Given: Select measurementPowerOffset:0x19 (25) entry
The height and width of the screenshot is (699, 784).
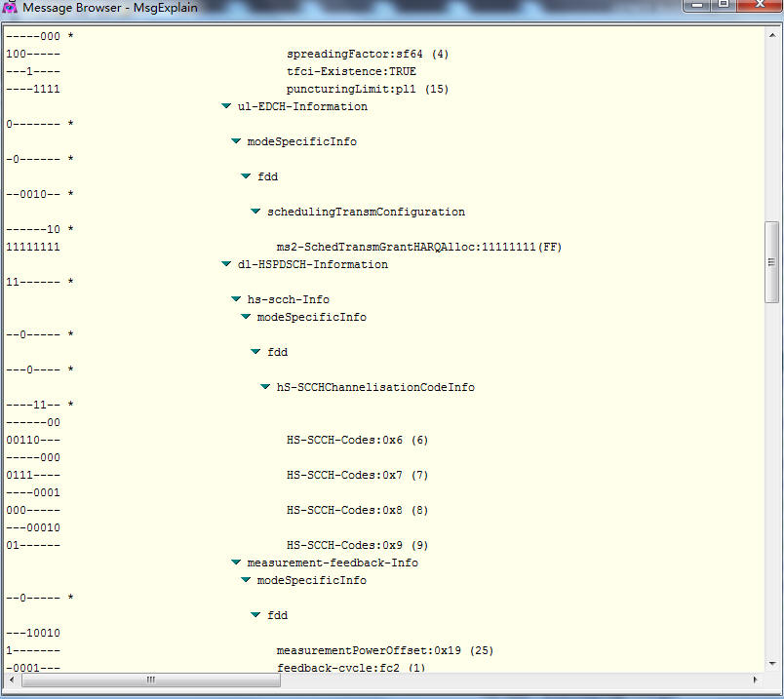Looking at the screenshot, I should point(385,650).
